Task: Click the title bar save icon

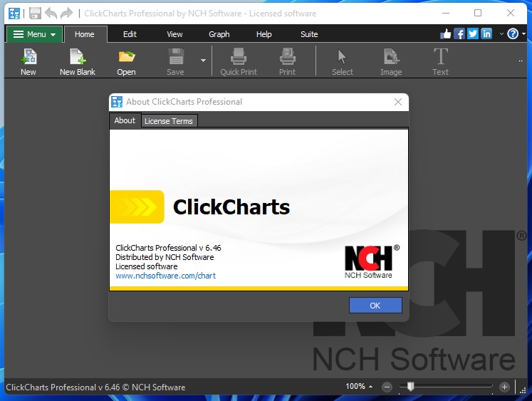Action: point(35,14)
